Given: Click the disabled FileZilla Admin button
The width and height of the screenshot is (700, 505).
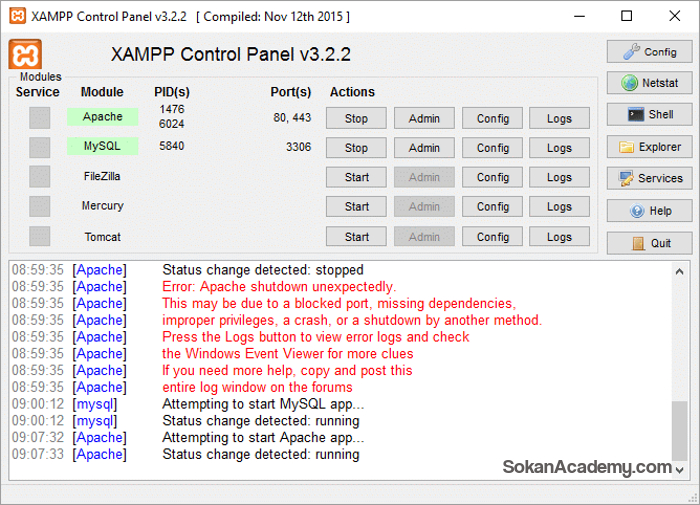Looking at the screenshot, I should 424,177.
